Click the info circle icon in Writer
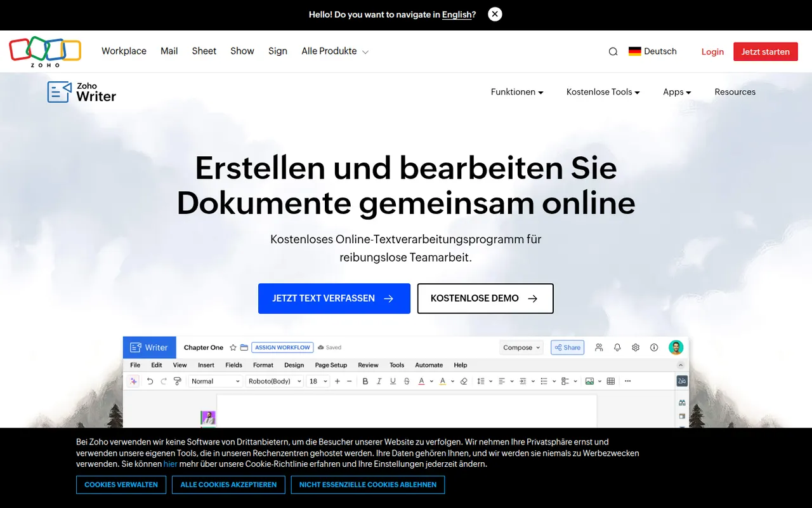The width and height of the screenshot is (812, 508). pos(654,347)
